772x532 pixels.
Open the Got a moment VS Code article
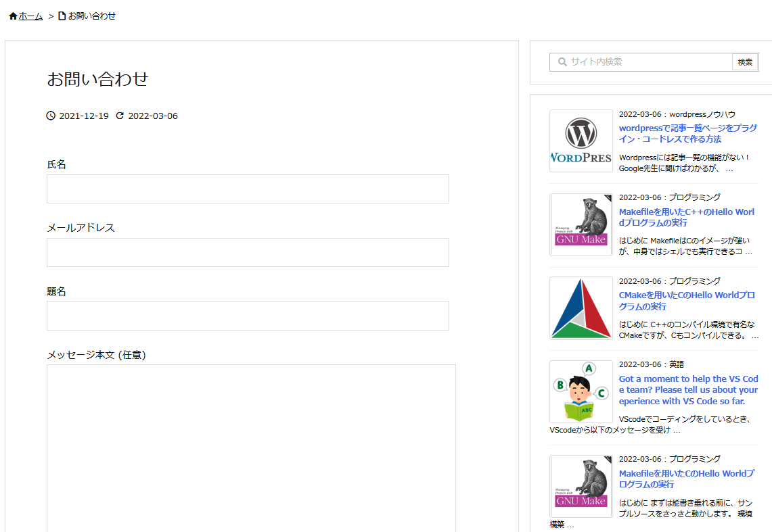coord(688,390)
